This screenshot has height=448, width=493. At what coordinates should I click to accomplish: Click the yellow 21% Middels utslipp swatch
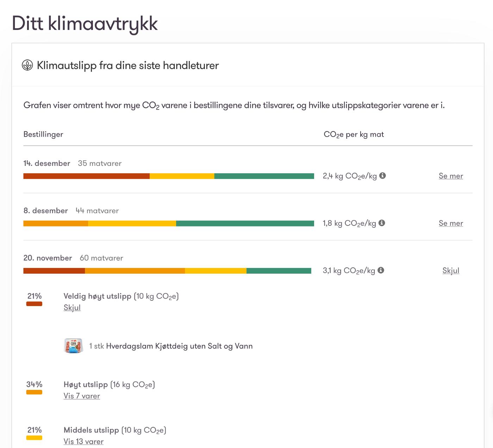pos(34,438)
